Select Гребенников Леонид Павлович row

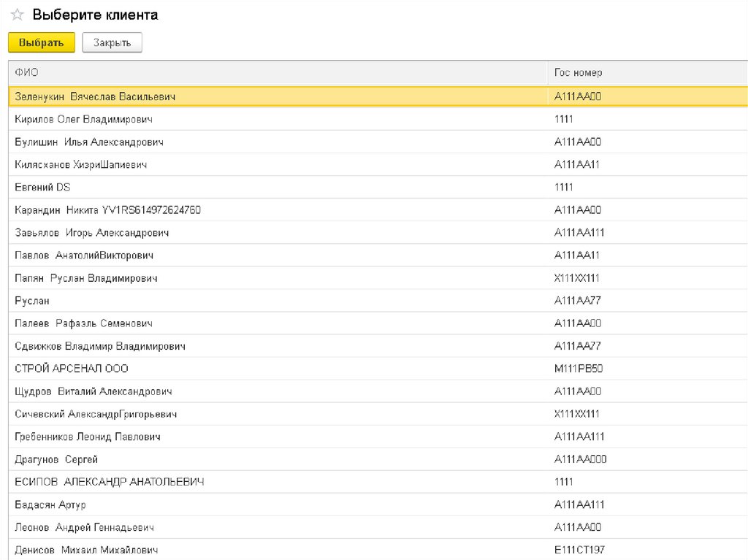88,437
